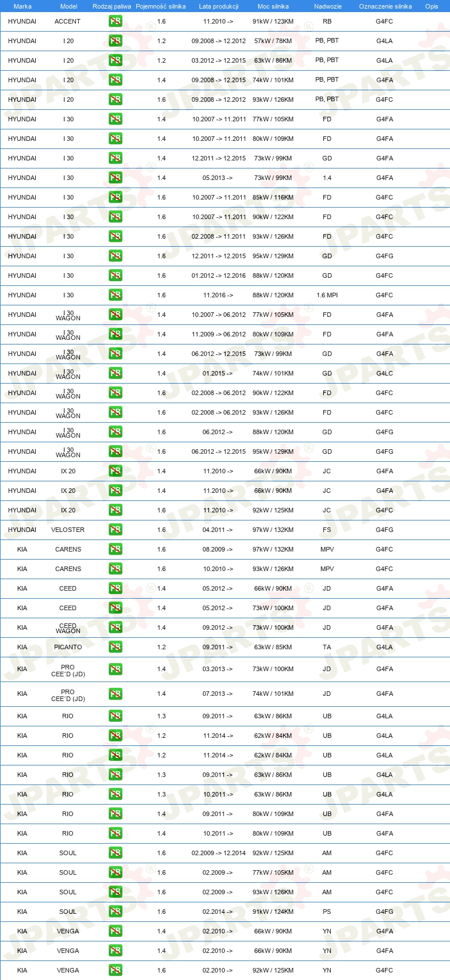Click the 04.2011 -> production date cell
Viewport: 450px width, 980px height.
pyautogui.click(x=218, y=530)
